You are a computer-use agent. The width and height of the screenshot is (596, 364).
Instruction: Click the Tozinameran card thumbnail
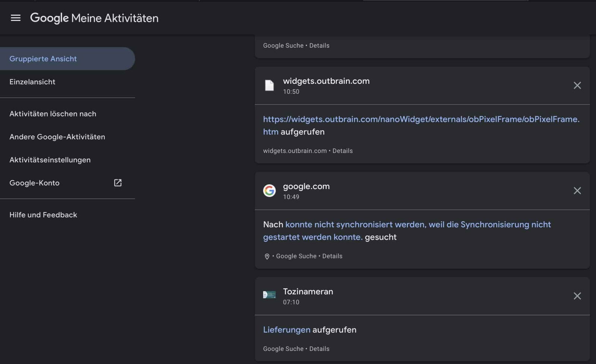[269, 295]
